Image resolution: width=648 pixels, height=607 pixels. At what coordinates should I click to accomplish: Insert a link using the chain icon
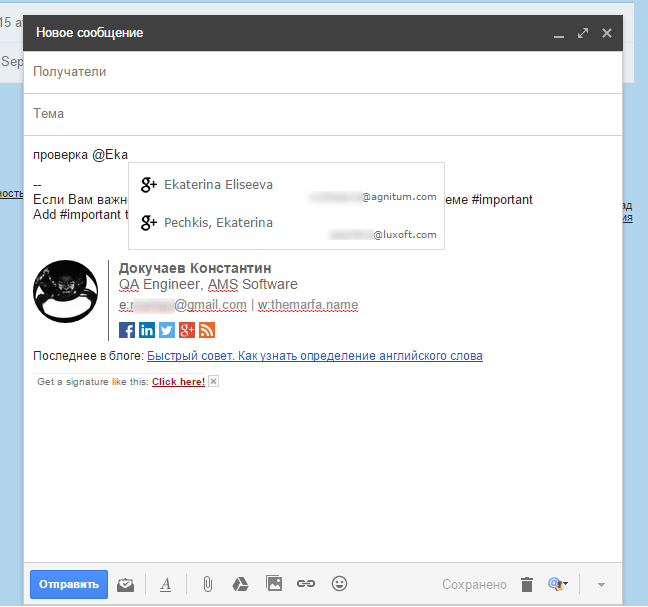(x=306, y=584)
